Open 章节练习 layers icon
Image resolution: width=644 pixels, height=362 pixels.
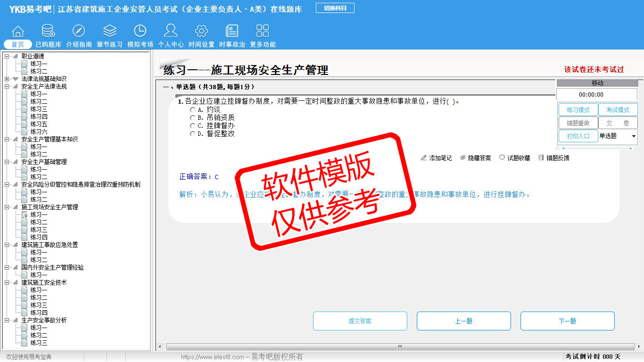(109, 32)
